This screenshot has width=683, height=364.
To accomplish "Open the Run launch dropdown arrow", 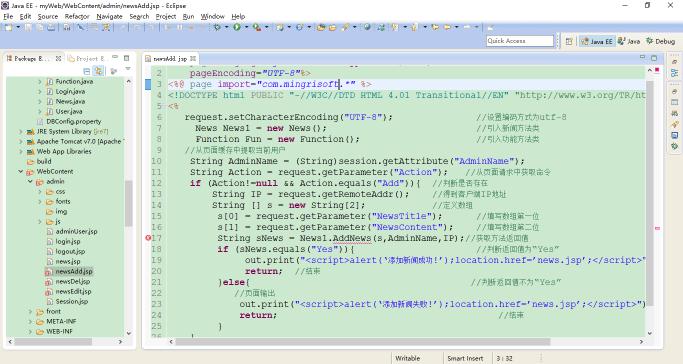I will coord(246,27).
